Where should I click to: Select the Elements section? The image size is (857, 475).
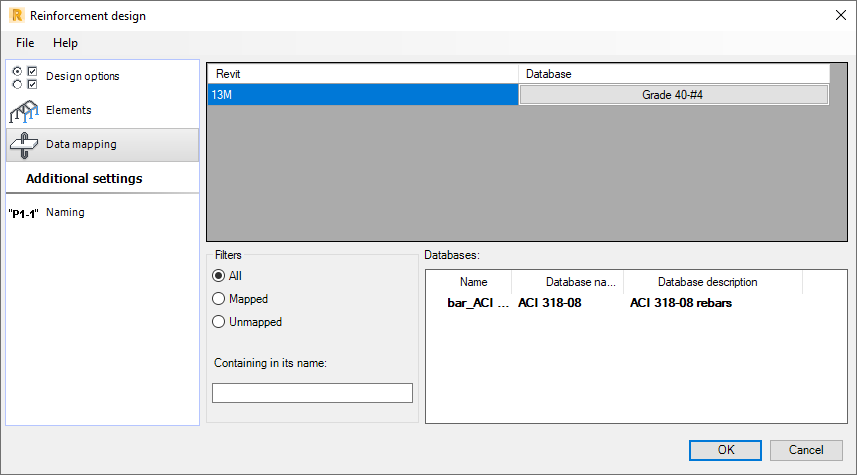103,110
